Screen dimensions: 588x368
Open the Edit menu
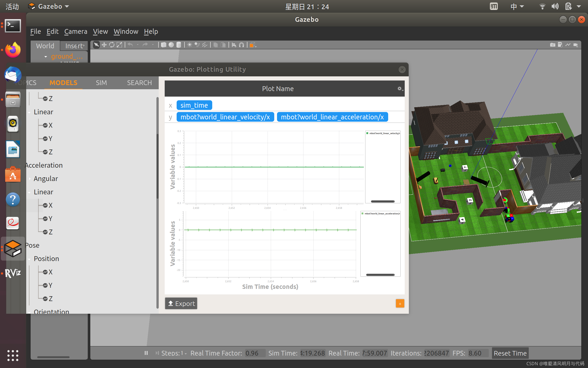point(52,32)
